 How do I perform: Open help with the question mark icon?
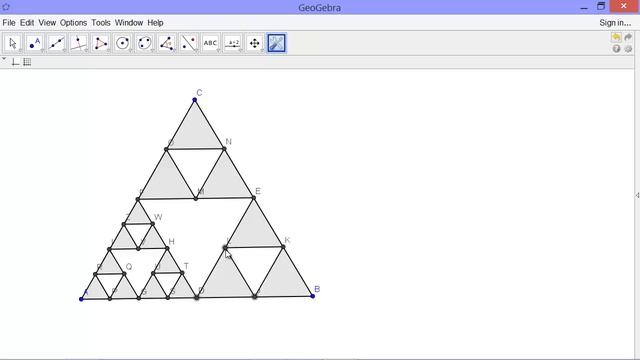[x=616, y=49]
